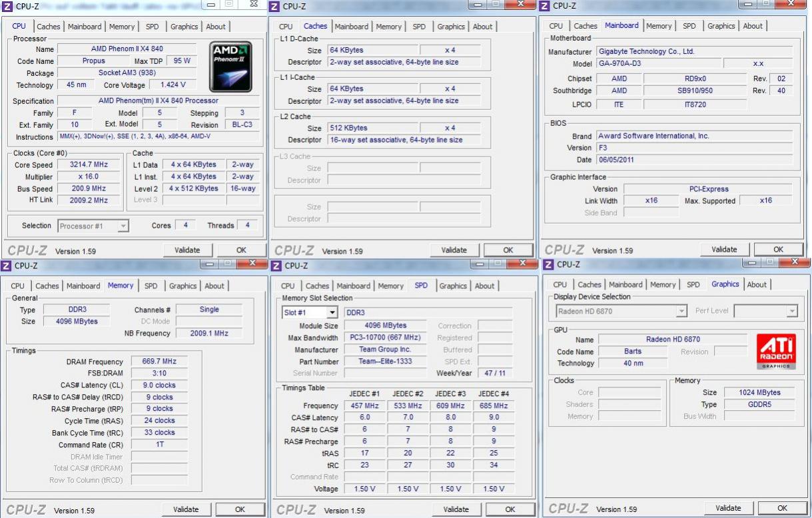This screenshot has width=812, height=518.
Task: Open Graphics tab in the L1 D-Cache window
Action: pos(451,27)
